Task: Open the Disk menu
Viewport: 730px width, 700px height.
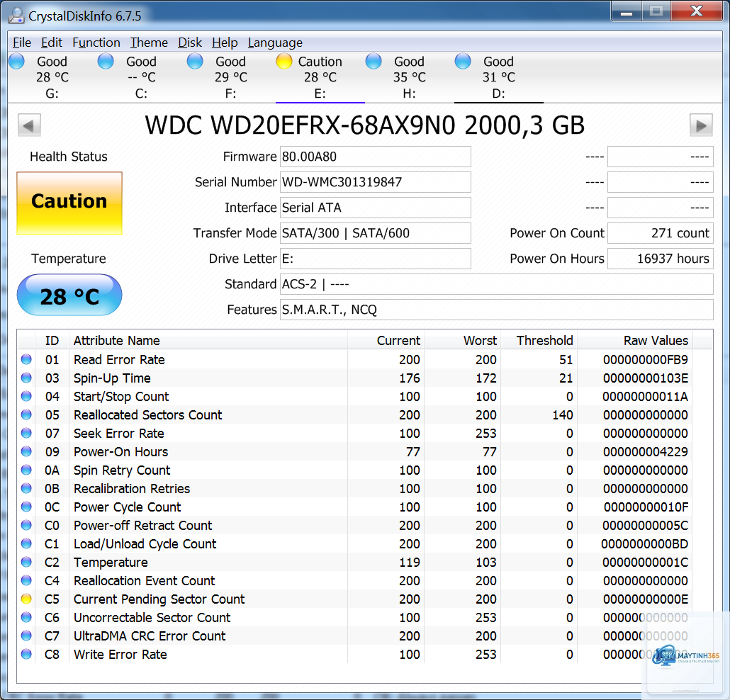Action: [x=190, y=43]
